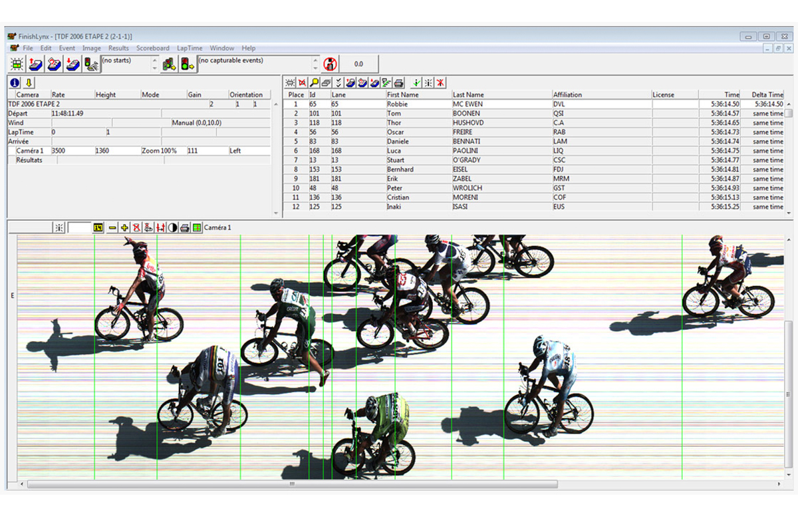Screen dimensions: 798x532
Task: Open the Scoreboard menu
Action: click(153, 48)
